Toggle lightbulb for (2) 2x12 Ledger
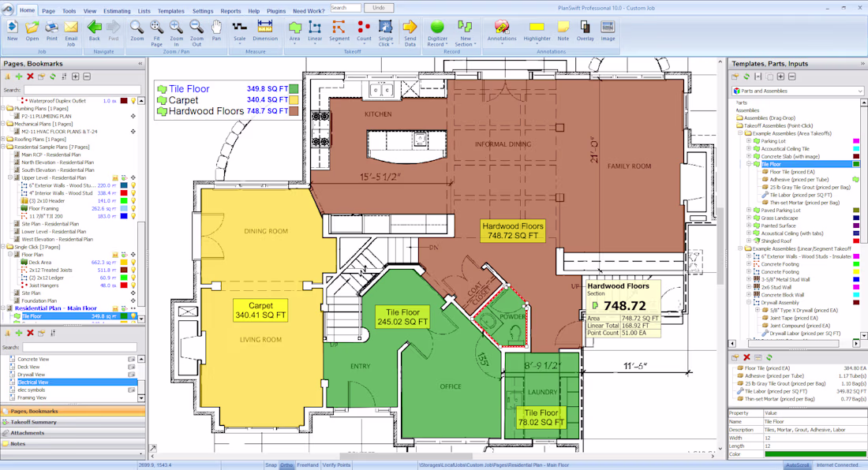 (133, 278)
